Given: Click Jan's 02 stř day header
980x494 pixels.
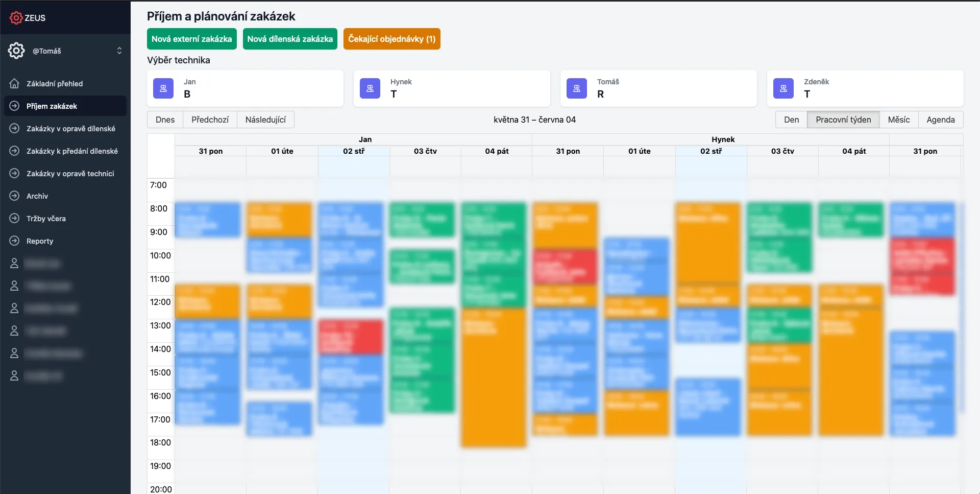Looking at the screenshot, I should coord(354,151).
